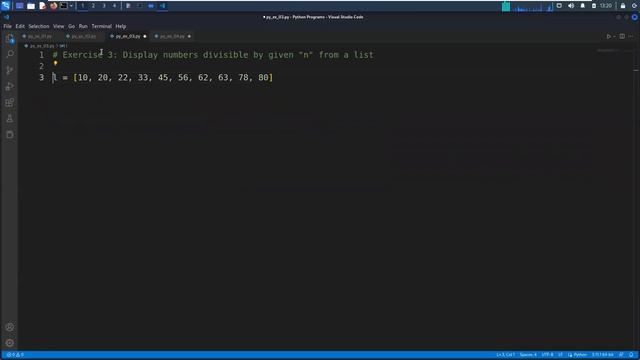Change the LF end-of-line sequence
640x360 pixels.
[x=560, y=355]
